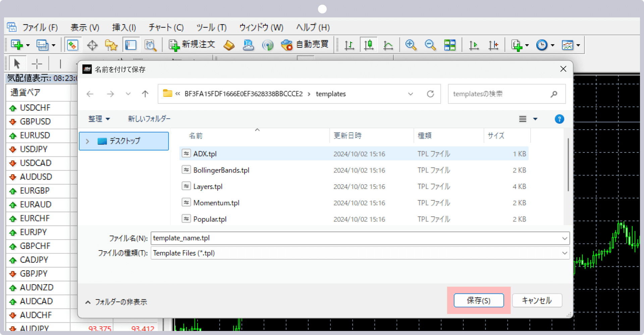
Task: Select the candlestick chart icon
Action: coord(369,45)
